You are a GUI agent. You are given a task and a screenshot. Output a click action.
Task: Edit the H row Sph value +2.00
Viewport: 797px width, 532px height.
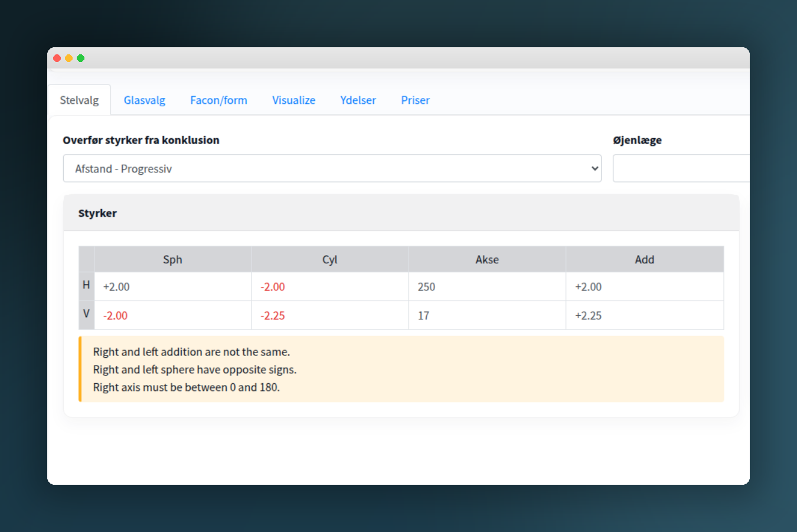point(173,287)
